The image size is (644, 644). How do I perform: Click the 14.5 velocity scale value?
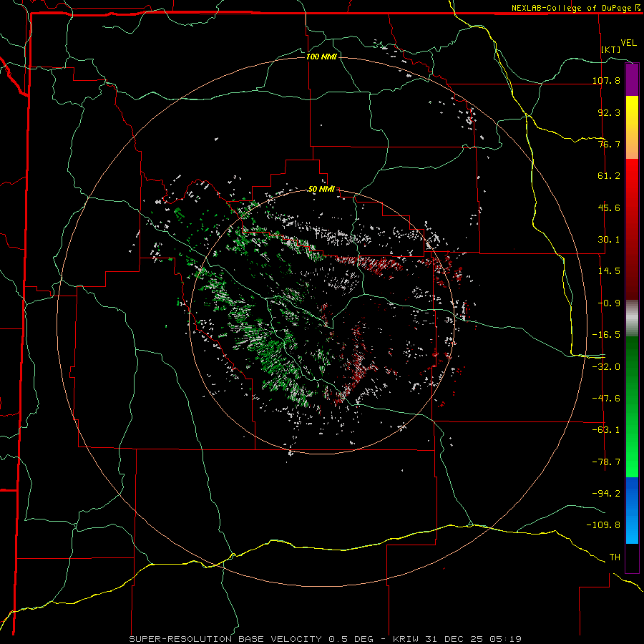(x=609, y=271)
